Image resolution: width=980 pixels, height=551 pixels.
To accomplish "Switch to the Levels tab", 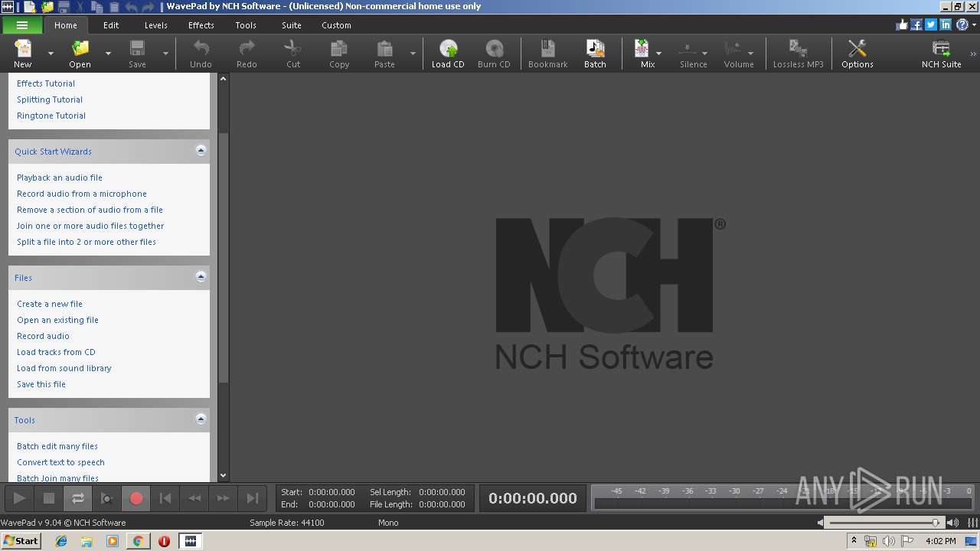I will coord(155,25).
